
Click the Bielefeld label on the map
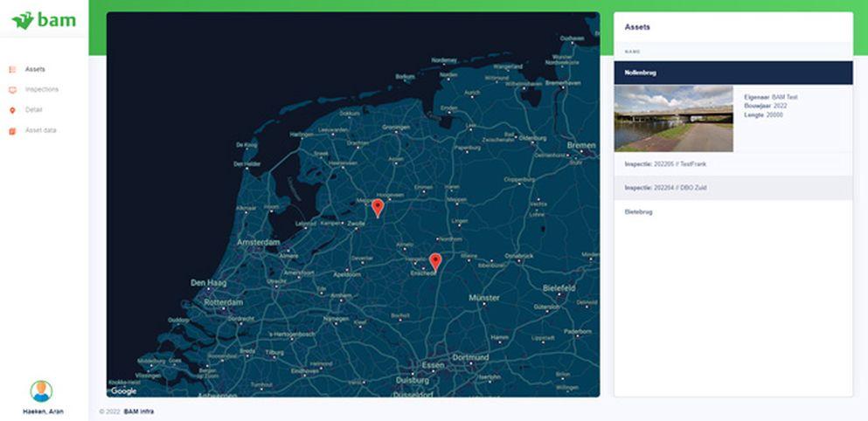(559, 288)
